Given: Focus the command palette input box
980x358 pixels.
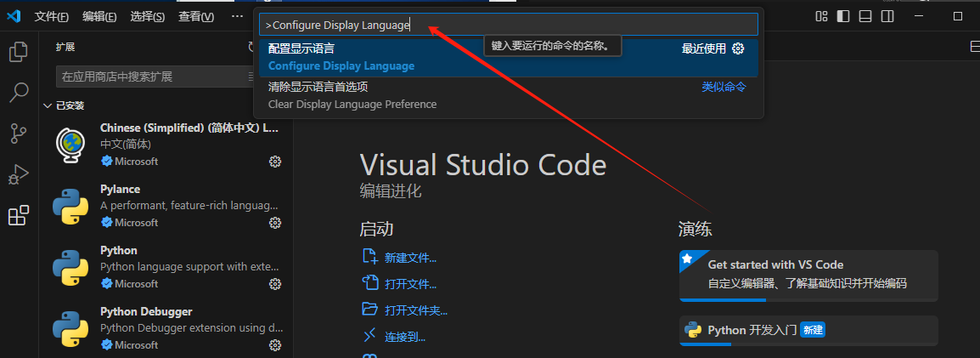Looking at the screenshot, I should (508, 25).
